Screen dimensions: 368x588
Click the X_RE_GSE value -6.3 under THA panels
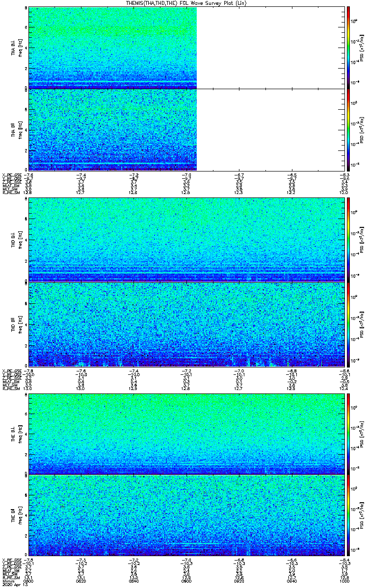343,175
